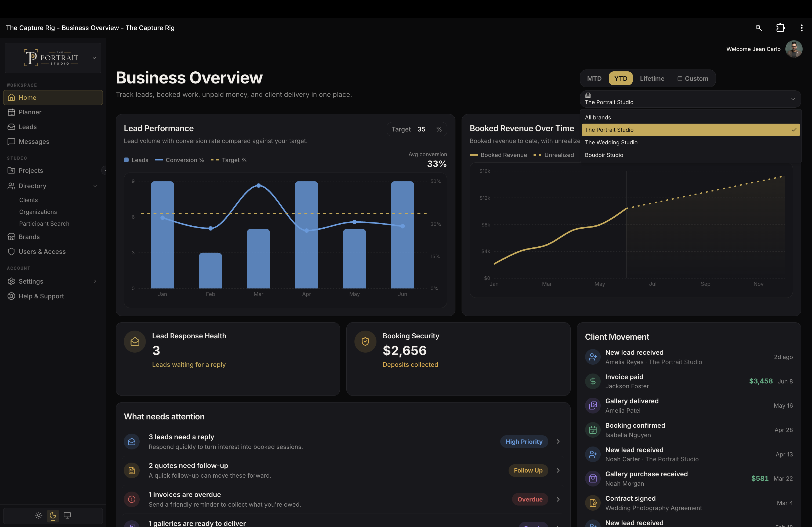This screenshot has height=527, width=812.
Task: Open chevron for 1 invoices are overdue
Action: point(558,499)
